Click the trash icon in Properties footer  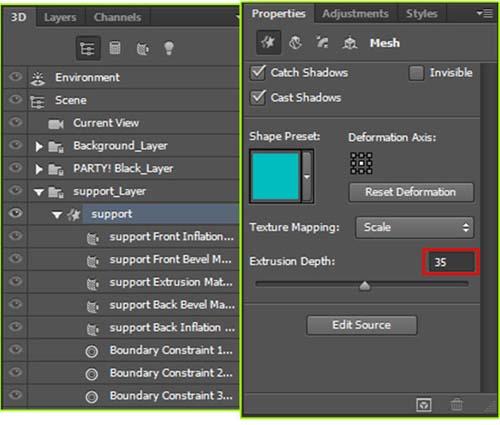(456, 405)
